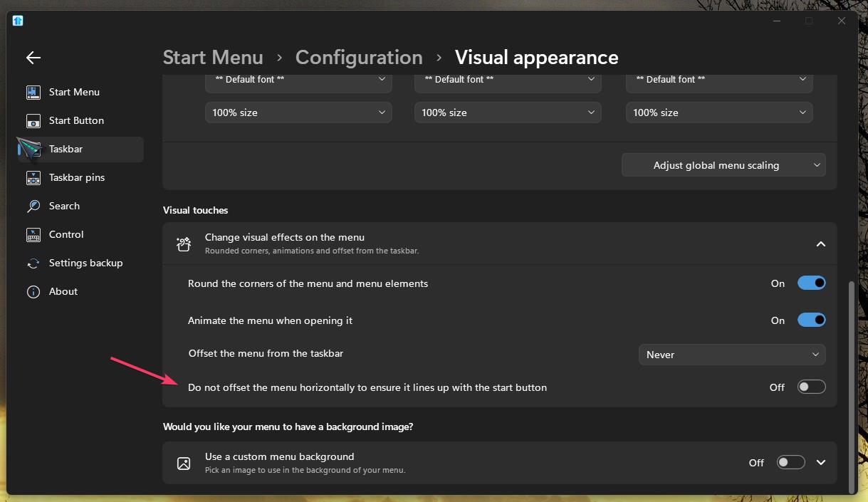
Task: Enable do not offset menu horizontally toggle
Action: 811,387
